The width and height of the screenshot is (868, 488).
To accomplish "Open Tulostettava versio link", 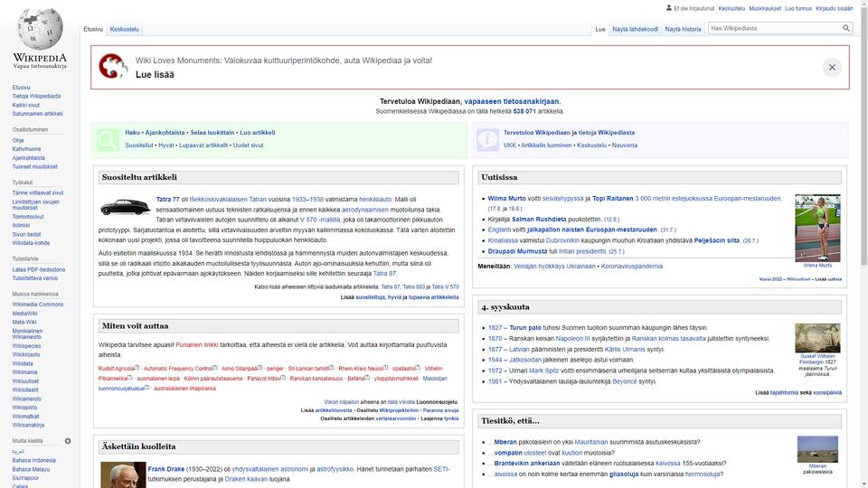I will coord(35,278).
